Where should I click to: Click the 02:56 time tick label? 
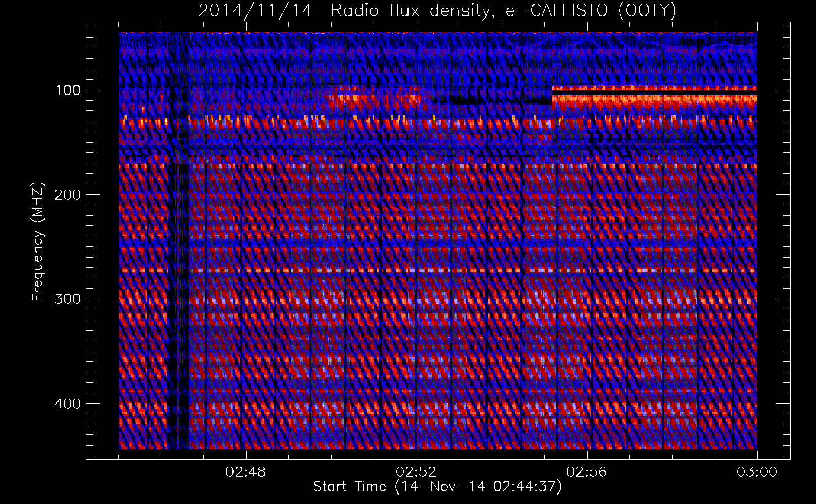coord(587,472)
